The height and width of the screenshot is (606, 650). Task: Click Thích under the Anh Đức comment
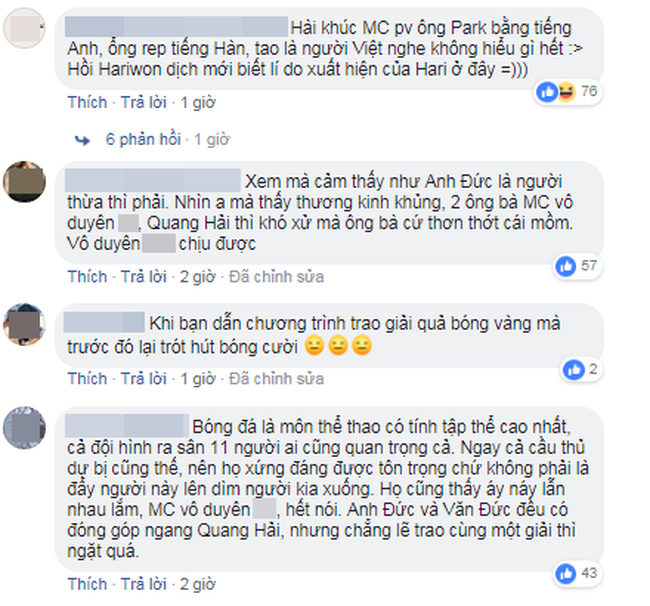[87, 276]
